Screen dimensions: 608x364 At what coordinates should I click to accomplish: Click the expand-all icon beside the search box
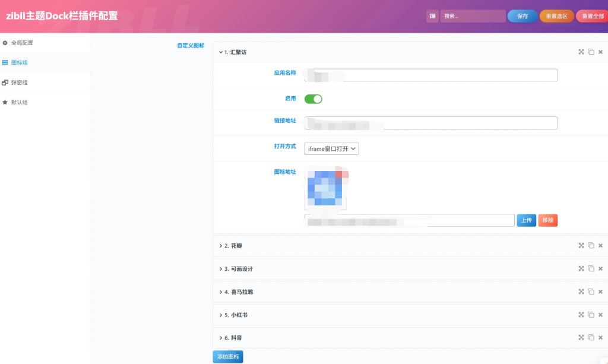(x=432, y=16)
